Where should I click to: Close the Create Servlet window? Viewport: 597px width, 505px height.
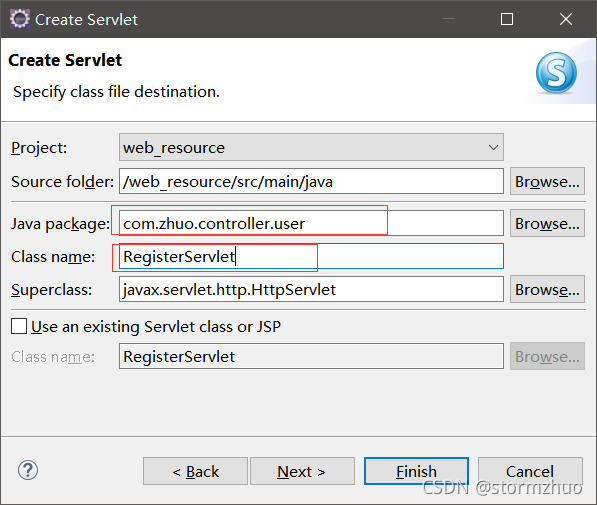(566, 19)
